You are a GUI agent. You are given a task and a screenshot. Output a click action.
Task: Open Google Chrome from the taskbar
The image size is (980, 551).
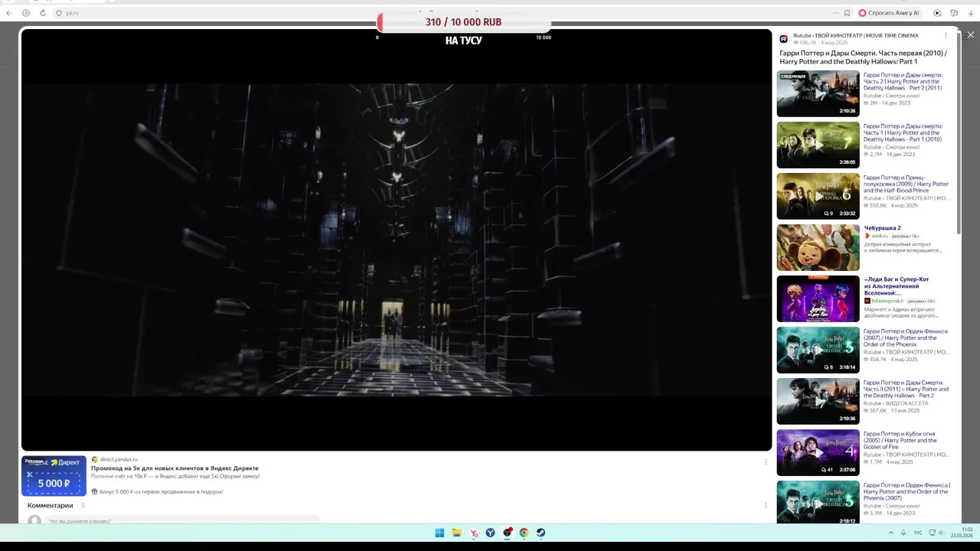coord(524,533)
